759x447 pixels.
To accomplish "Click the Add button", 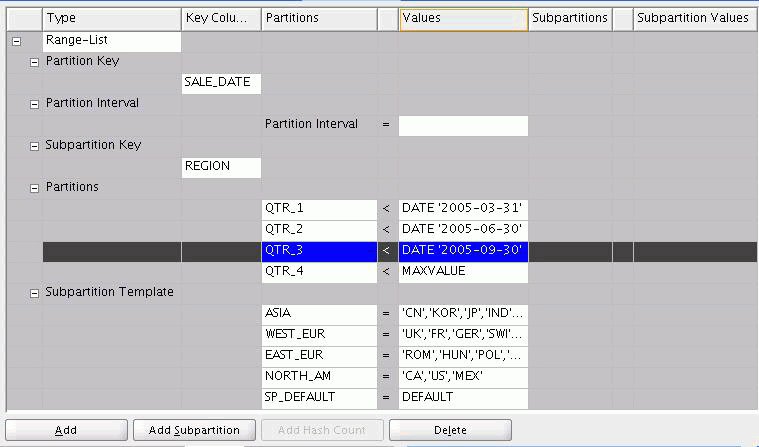I will point(66,430).
